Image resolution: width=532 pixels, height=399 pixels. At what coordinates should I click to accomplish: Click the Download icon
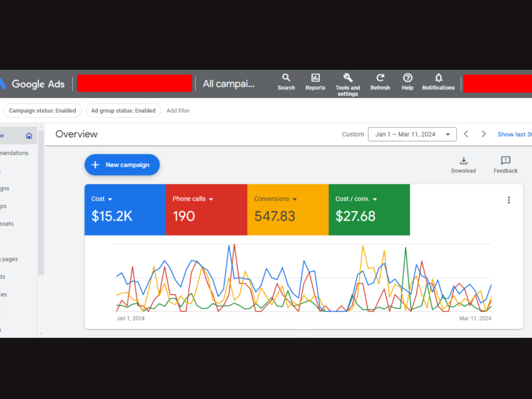point(463,165)
